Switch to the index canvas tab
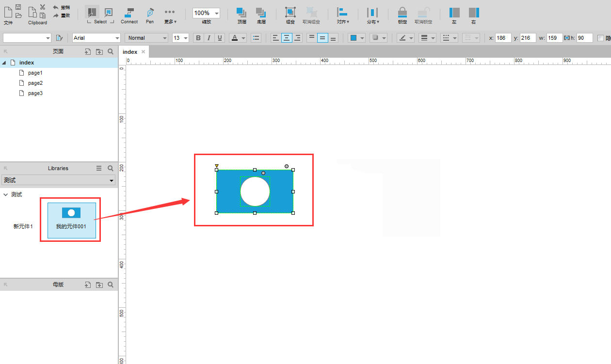 [130, 52]
